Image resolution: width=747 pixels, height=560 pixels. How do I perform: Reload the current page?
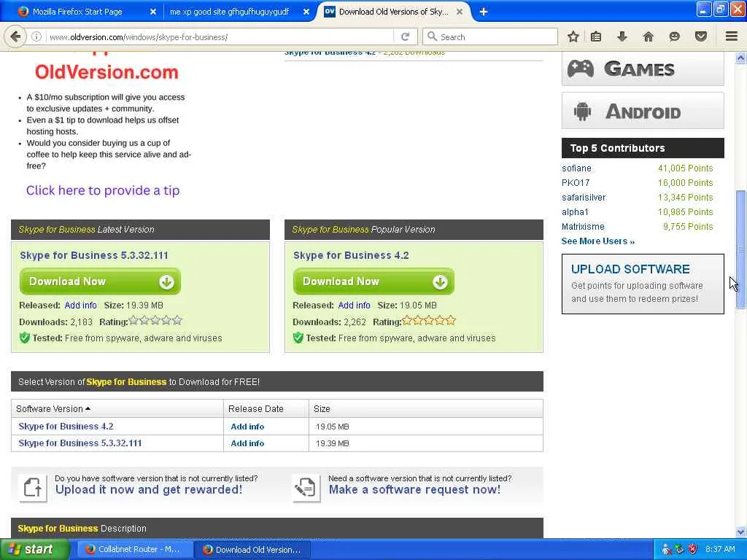406,36
